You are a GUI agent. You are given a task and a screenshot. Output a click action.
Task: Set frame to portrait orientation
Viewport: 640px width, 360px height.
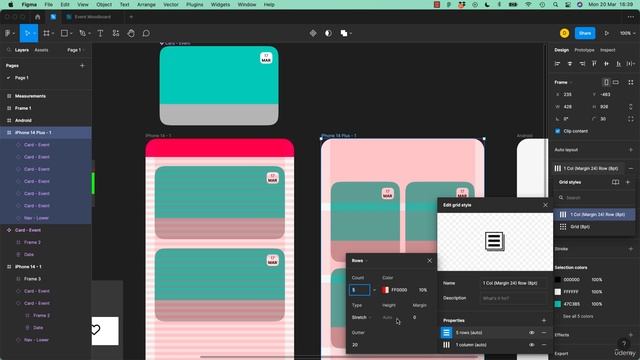point(606,82)
